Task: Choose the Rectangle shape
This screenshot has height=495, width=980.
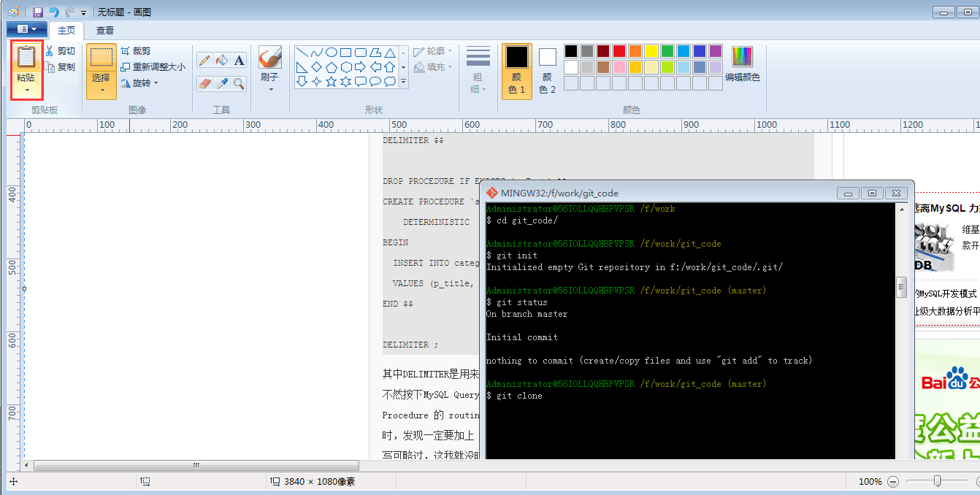Action: click(x=345, y=53)
